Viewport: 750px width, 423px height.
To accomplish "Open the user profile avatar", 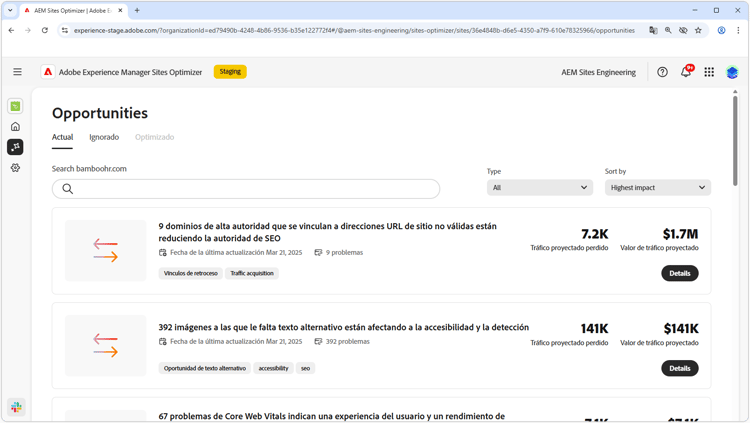I will coord(732,72).
